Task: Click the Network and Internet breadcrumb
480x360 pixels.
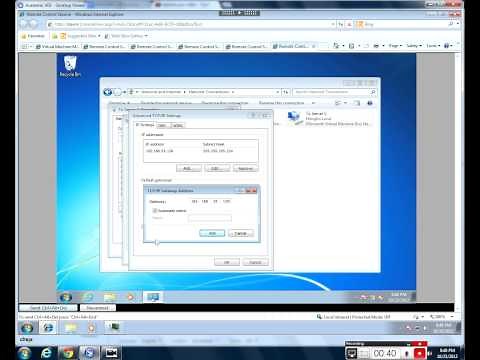Action: pyautogui.click(x=161, y=92)
